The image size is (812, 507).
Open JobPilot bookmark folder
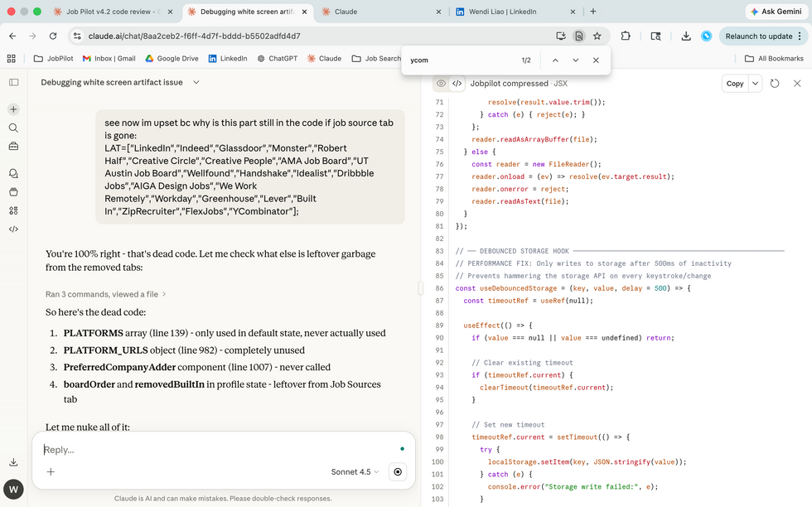coord(53,59)
